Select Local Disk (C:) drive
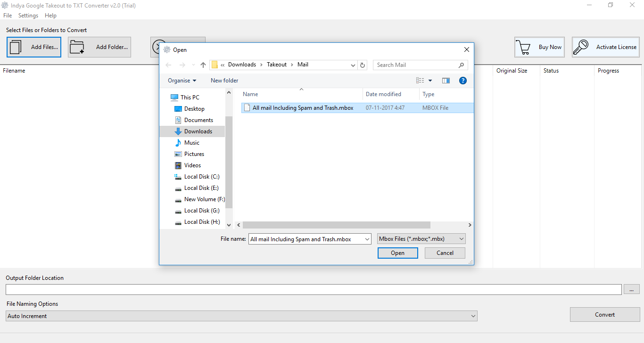The height and width of the screenshot is (343, 644). pyautogui.click(x=202, y=177)
